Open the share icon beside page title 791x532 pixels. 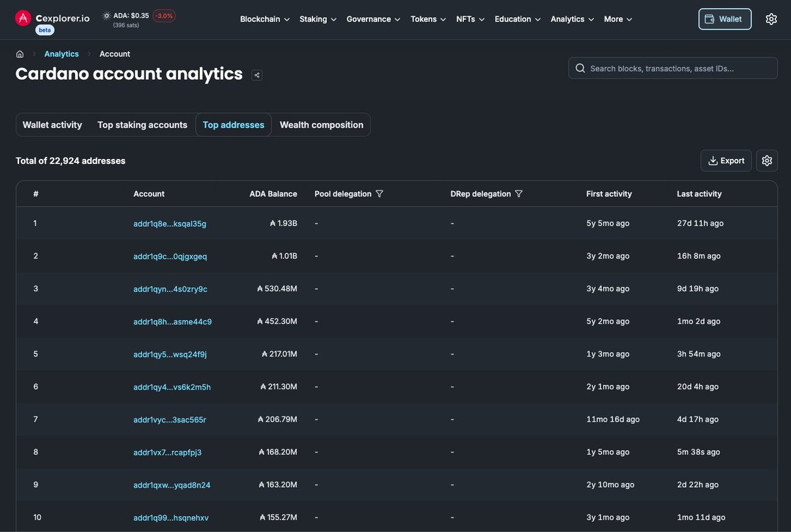click(x=256, y=74)
